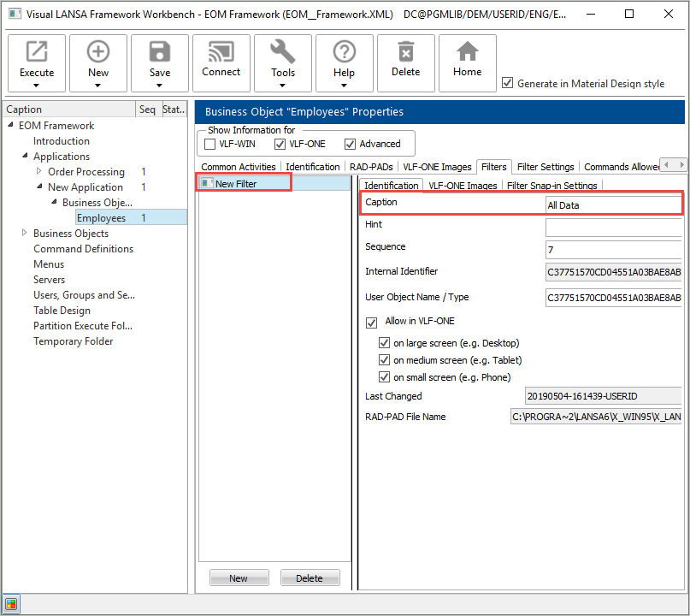Screen dimensions: 690x616
Task: Select Table Design tree item
Action: click(x=62, y=311)
